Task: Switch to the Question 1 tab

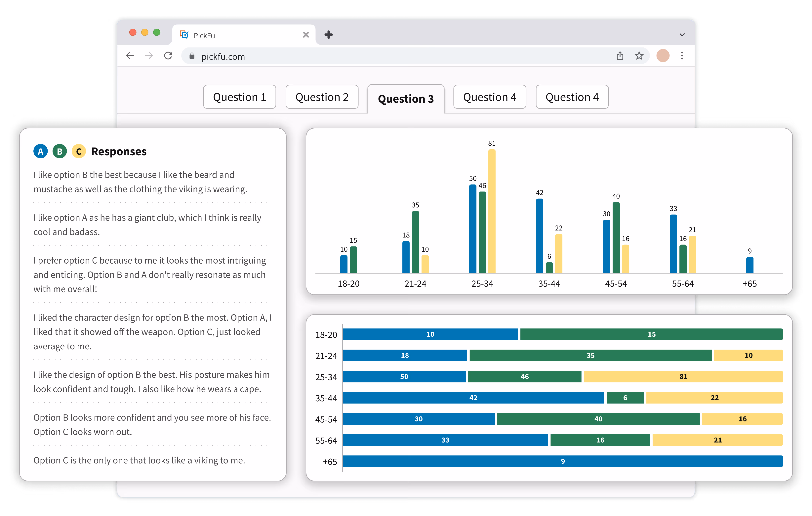Action: (239, 97)
